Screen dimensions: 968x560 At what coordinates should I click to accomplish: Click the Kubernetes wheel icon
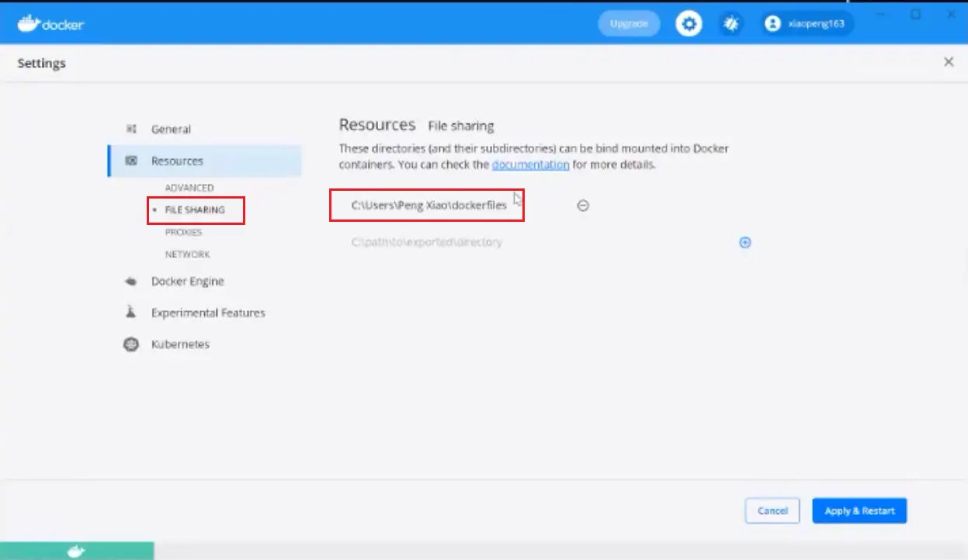131,344
